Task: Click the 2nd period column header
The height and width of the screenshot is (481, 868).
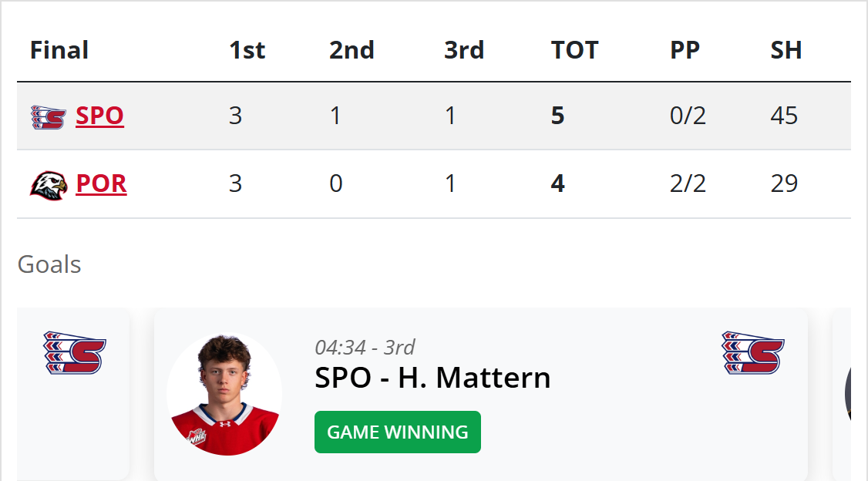Action: coord(352,50)
